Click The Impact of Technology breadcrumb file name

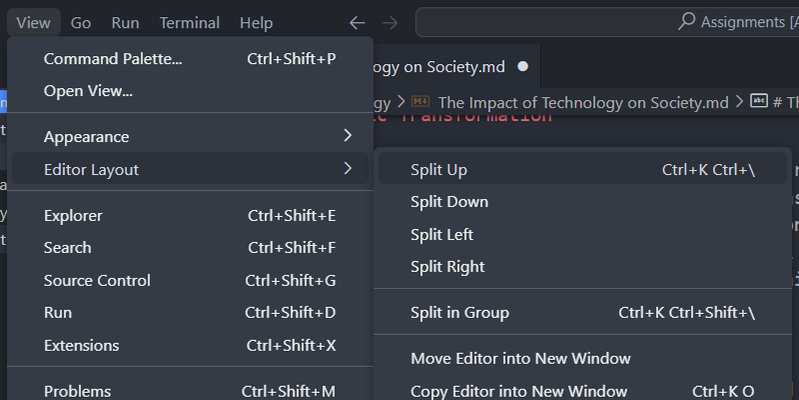point(583,102)
